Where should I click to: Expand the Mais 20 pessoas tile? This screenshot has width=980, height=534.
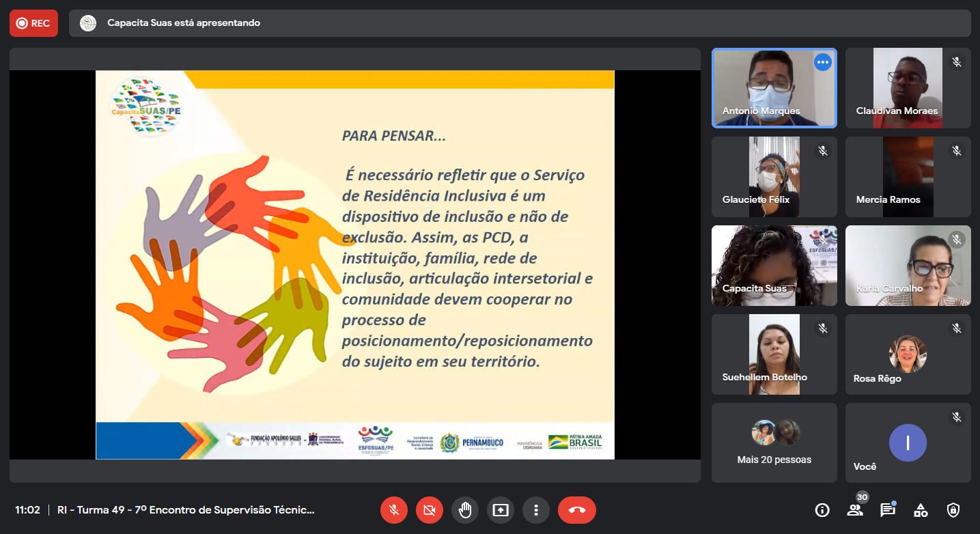774,442
